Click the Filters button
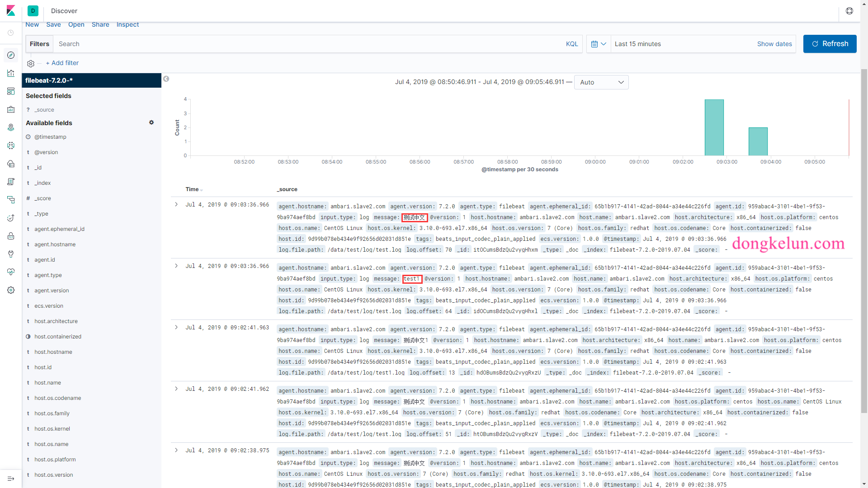The image size is (868, 488). tap(39, 44)
